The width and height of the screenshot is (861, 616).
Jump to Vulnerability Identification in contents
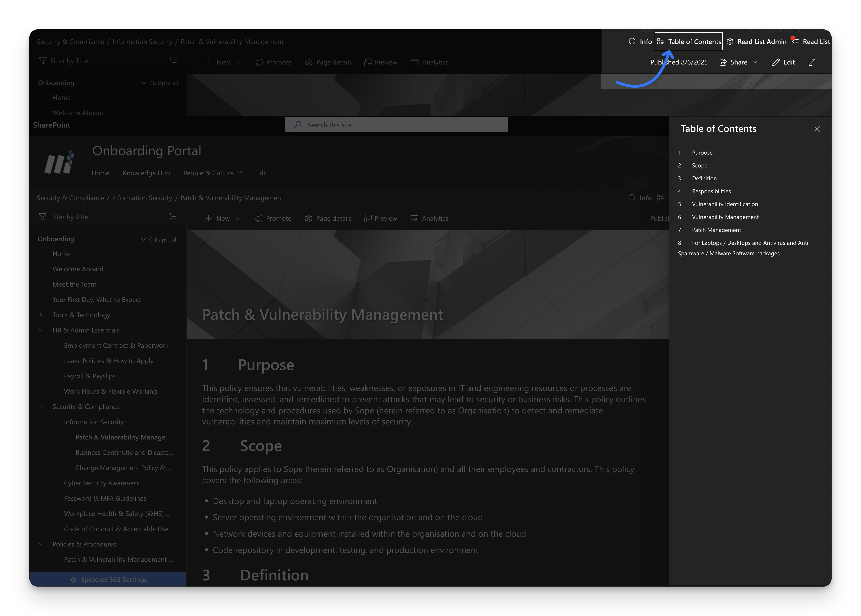[724, 204]
